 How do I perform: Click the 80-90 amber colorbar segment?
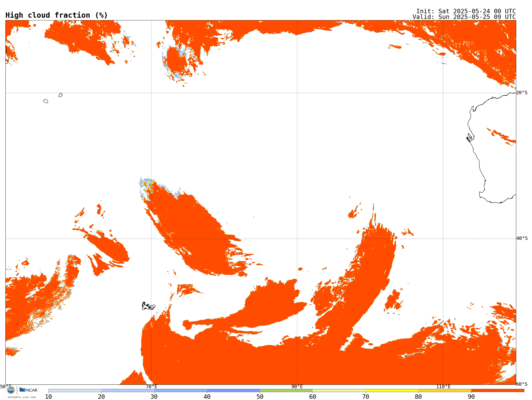(445, 391)
